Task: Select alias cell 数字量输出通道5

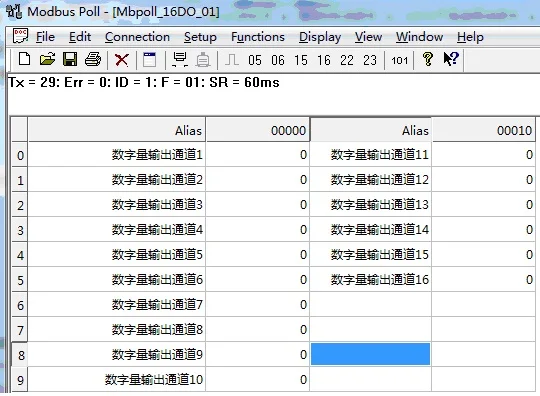Action: coord(117,254)
